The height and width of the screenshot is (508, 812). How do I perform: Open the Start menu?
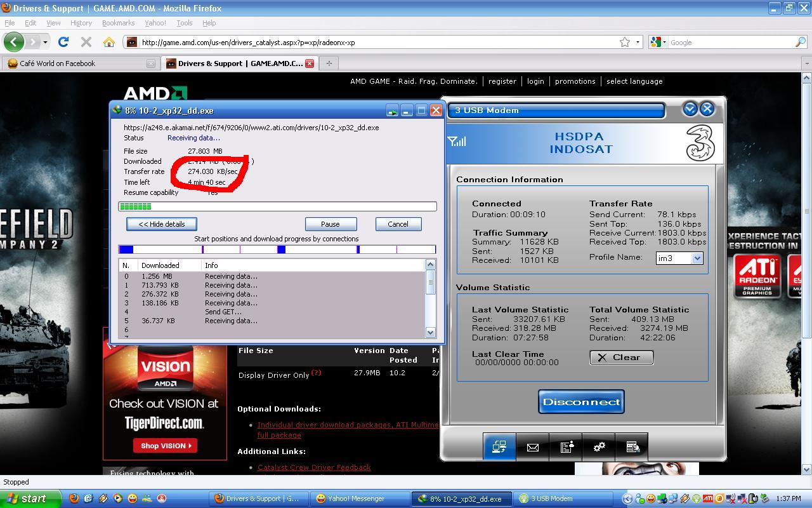30,498
